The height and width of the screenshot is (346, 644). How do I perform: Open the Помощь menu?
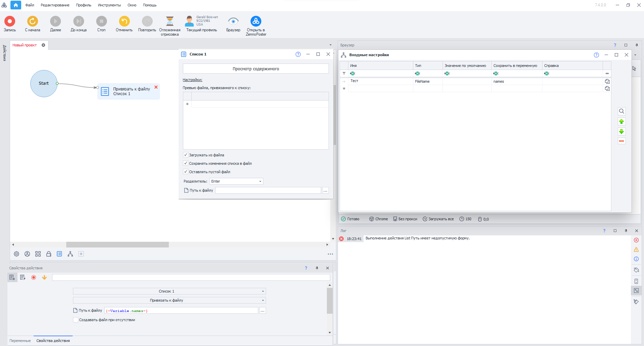(x=150, y=5)
